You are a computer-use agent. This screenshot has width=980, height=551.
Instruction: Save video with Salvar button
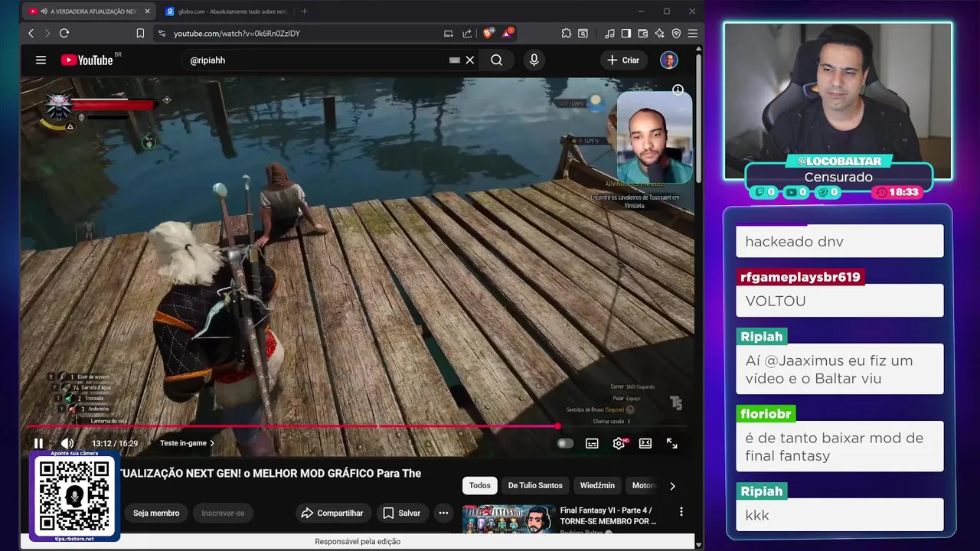point(402,513)
